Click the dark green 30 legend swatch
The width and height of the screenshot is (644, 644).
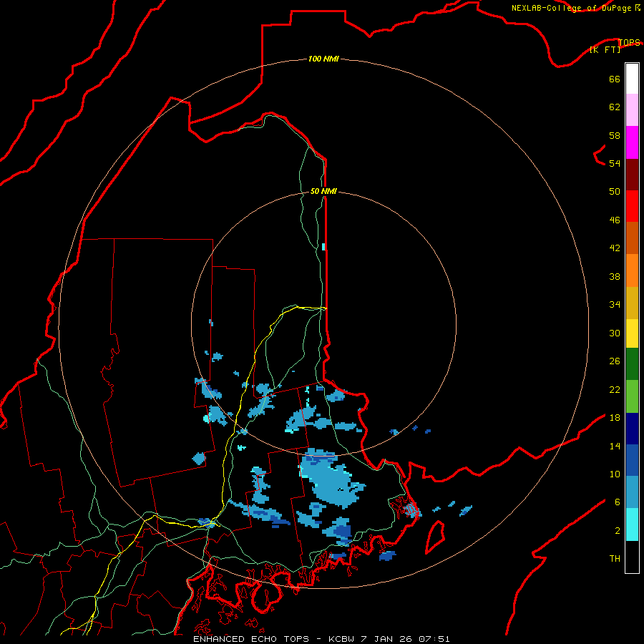coord(632,364)
